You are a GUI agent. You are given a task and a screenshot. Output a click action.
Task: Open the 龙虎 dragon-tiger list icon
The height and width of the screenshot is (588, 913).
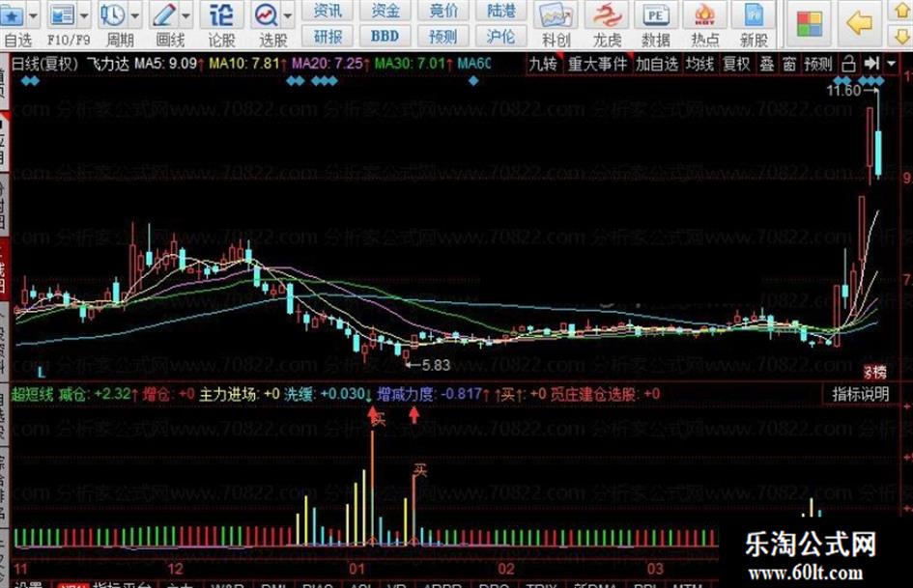point(607,15)
